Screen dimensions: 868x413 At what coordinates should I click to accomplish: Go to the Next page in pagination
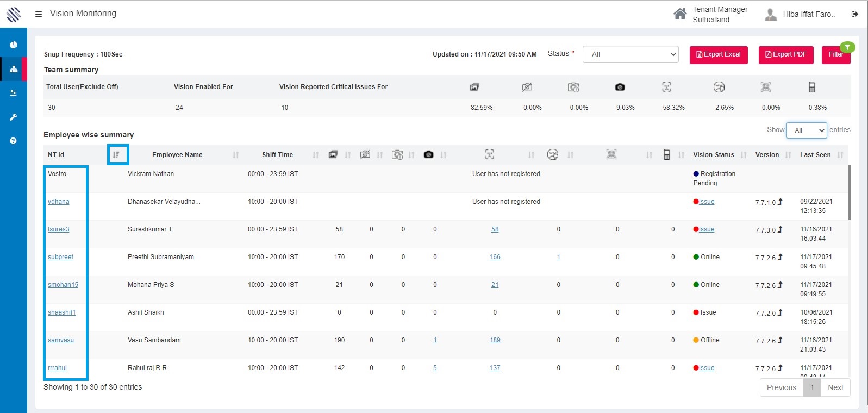[x=835, y=387]
